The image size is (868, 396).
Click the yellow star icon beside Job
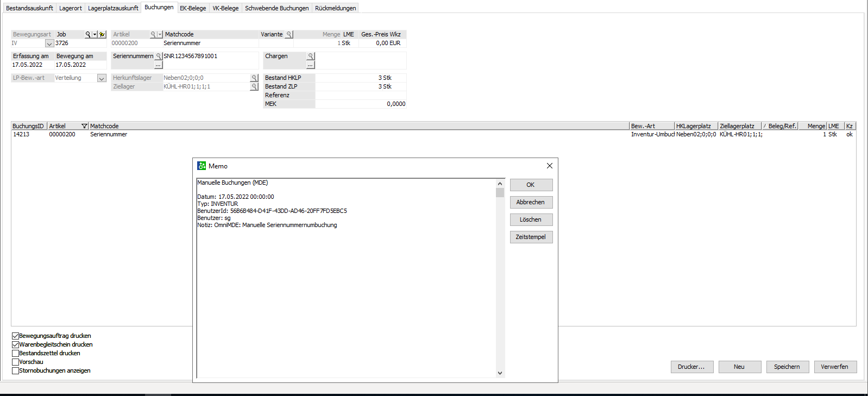coord(102,34)
